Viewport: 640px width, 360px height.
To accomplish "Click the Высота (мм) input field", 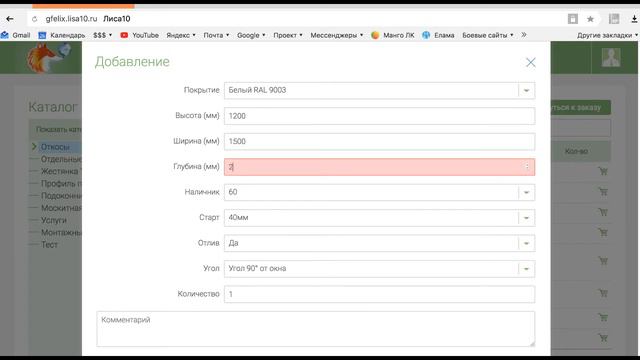I will click(379, 116).
